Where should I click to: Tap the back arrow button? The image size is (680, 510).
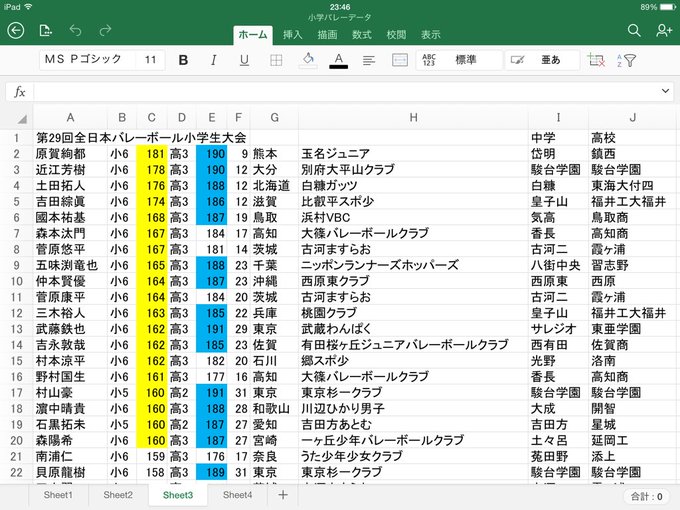16,31
